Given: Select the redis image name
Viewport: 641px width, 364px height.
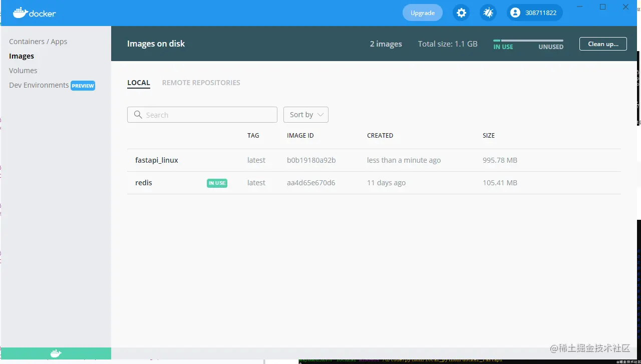Looking at the screenshot, I should pos(144,183).
